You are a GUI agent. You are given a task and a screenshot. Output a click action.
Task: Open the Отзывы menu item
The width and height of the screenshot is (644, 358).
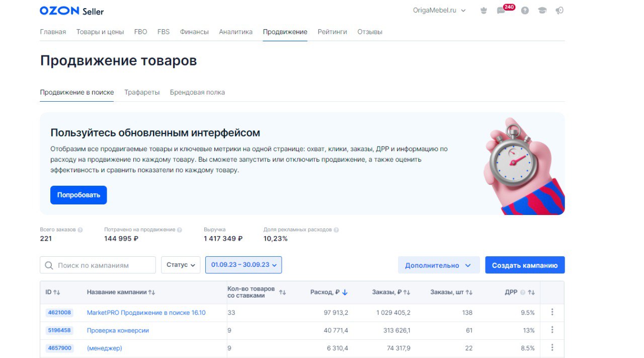370,32
